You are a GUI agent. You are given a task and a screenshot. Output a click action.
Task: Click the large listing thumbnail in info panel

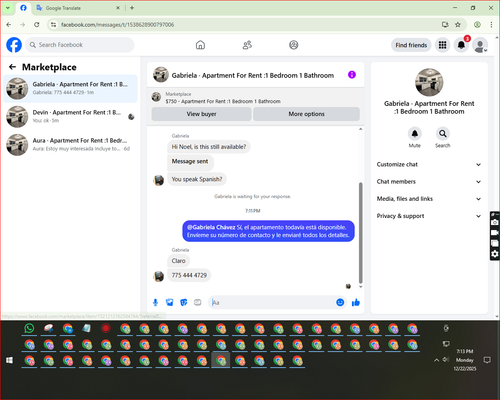(429, 82)
